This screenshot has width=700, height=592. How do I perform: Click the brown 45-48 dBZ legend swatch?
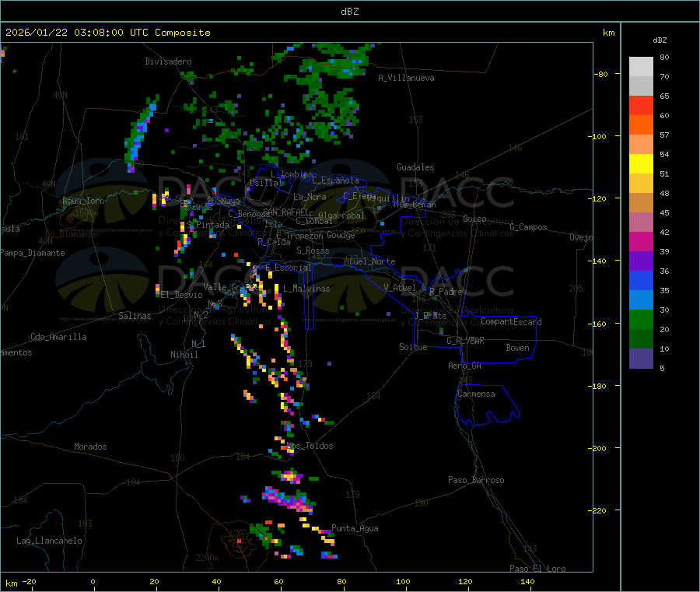[641, 203]
